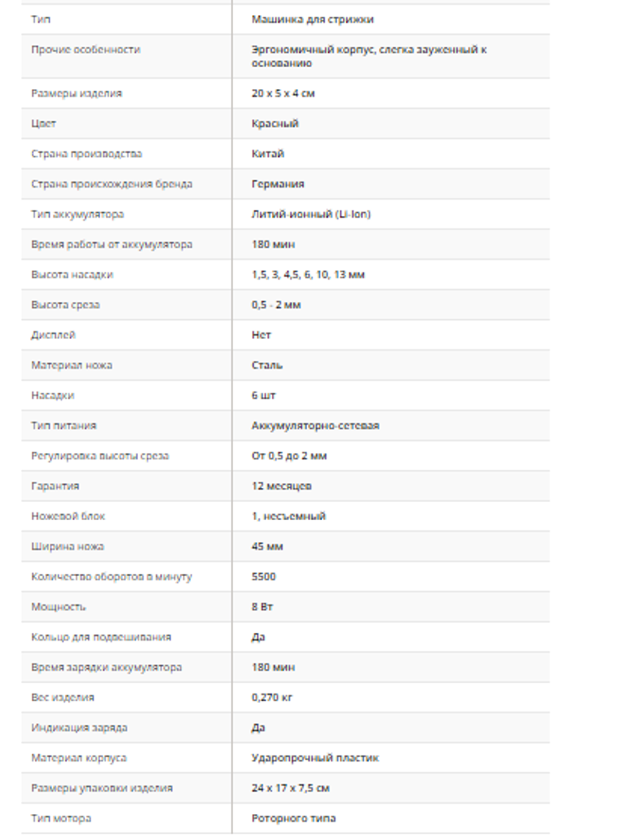
Task: Select the "Сталь" blade material value
Action: coord(267,365)
